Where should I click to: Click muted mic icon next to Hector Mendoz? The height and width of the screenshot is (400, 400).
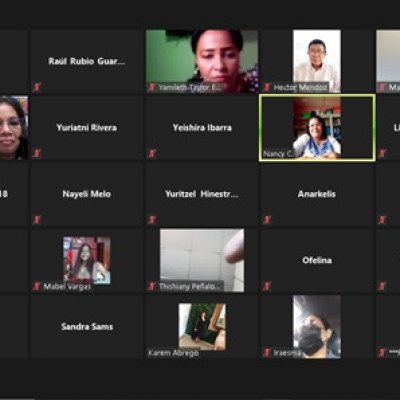[267, 87]
